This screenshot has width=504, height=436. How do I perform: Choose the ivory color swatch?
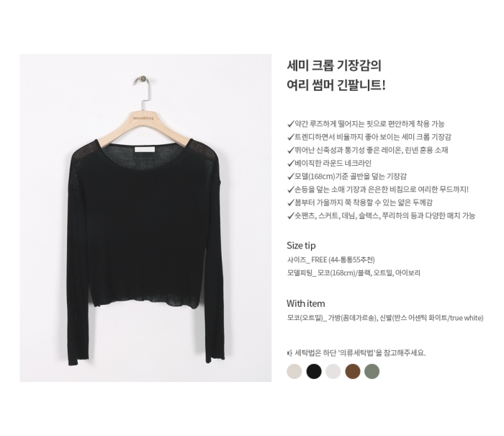(x=333, y=371)
